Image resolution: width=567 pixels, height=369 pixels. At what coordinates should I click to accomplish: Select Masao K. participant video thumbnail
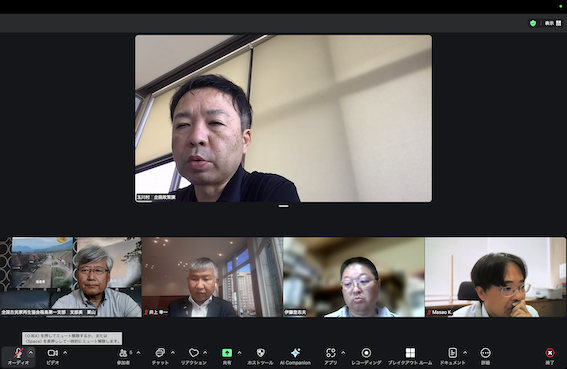[495, 277]
